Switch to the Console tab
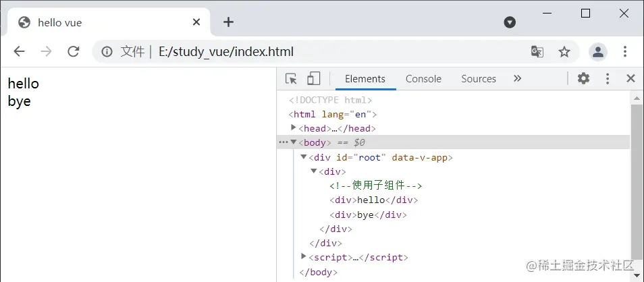The image size is (644, 282). click(x=423, y=79)
